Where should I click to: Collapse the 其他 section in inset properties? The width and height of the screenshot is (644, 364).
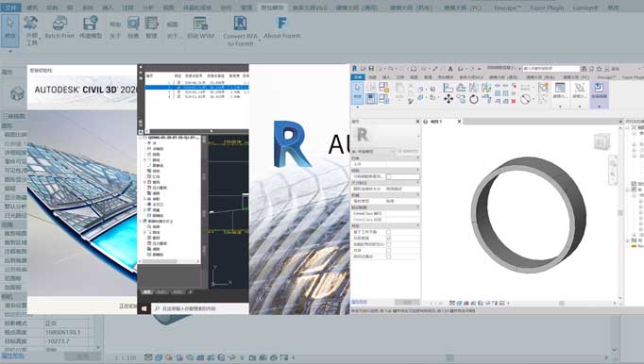(x=418, y=225)
